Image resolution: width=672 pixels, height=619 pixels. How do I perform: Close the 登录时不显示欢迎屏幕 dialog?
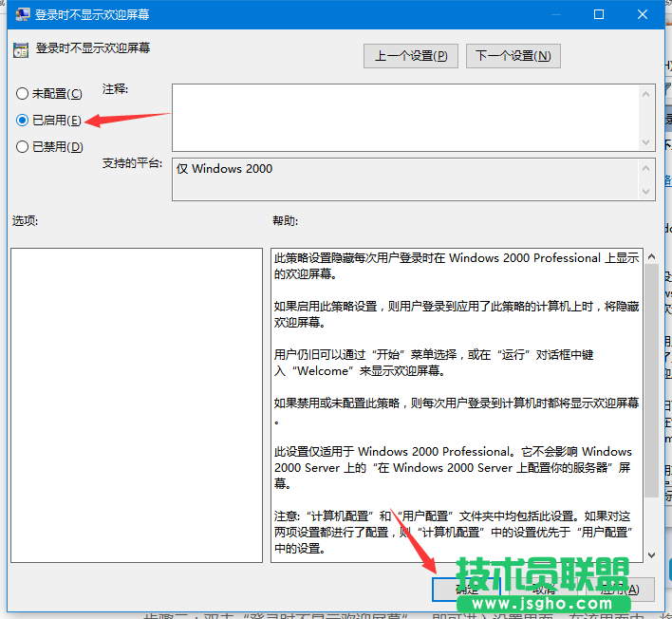(x=642, y=14)
